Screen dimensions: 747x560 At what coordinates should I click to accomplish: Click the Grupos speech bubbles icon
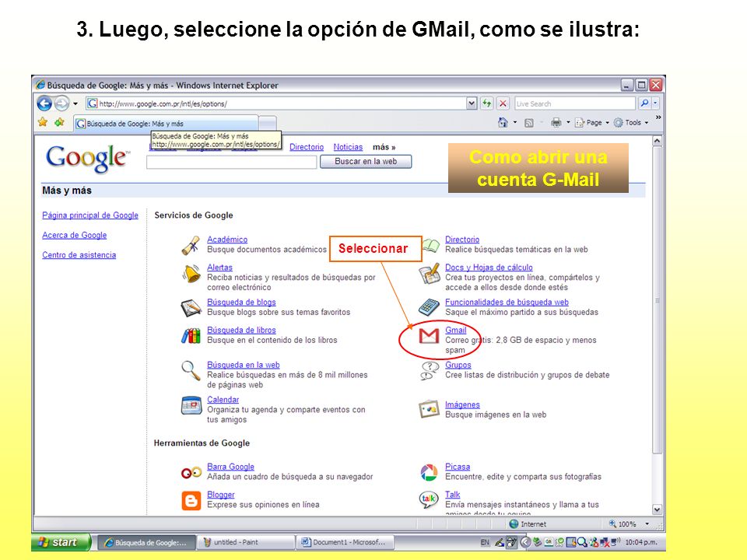coord(429,371)
